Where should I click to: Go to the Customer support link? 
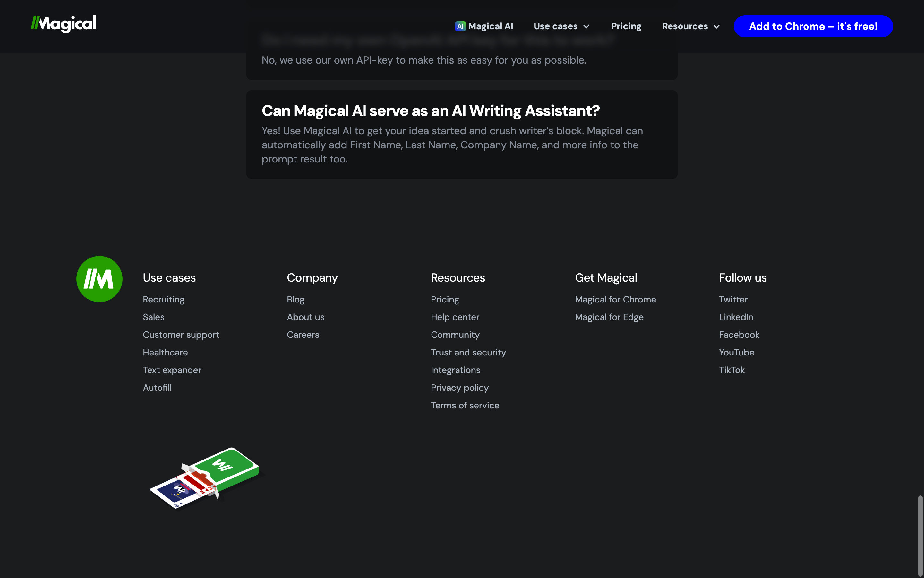click(x=181, y=335)
